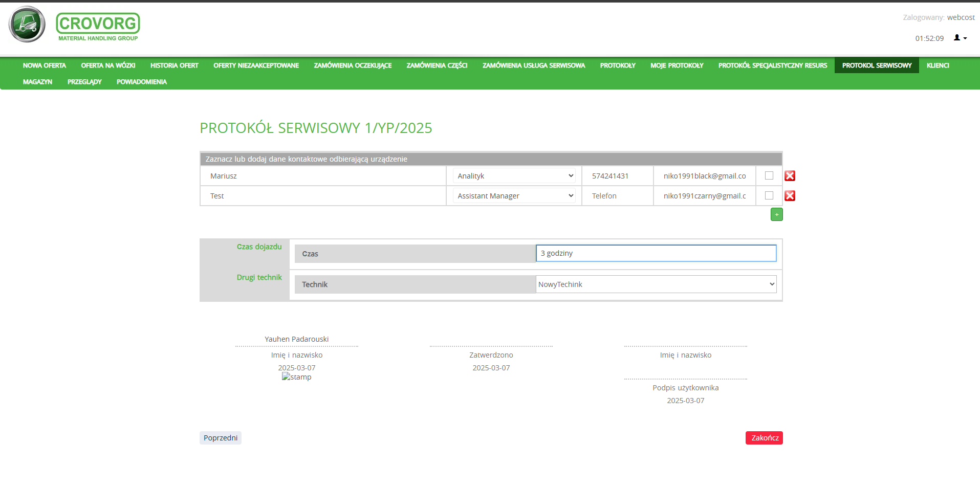This screenshot has width=980, height=487.
Task: Edit the phone number field 574241431
Action: (x=617, y=176)
